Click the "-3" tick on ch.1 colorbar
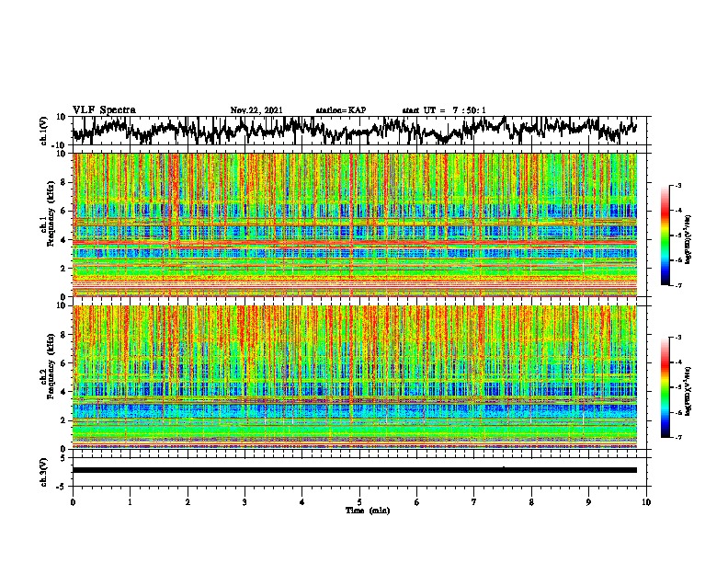 677,185
